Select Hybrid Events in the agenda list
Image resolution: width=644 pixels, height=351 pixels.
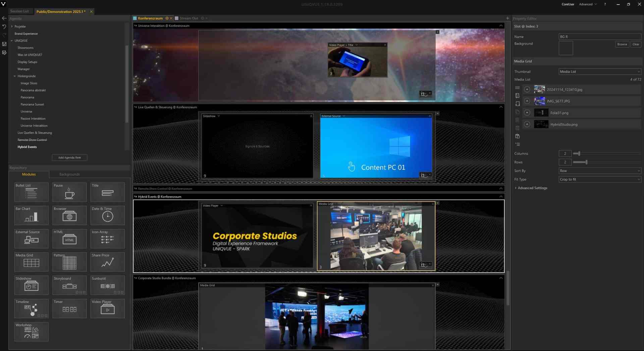(x=27, y=147)
